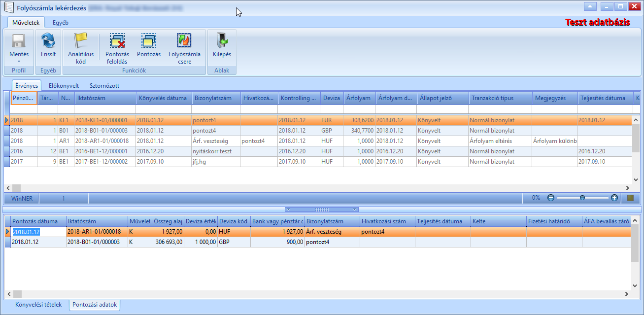Open Folyószámla csere function
The height and width of the screenshot is (315, 644).
click(x=184, y=40)
